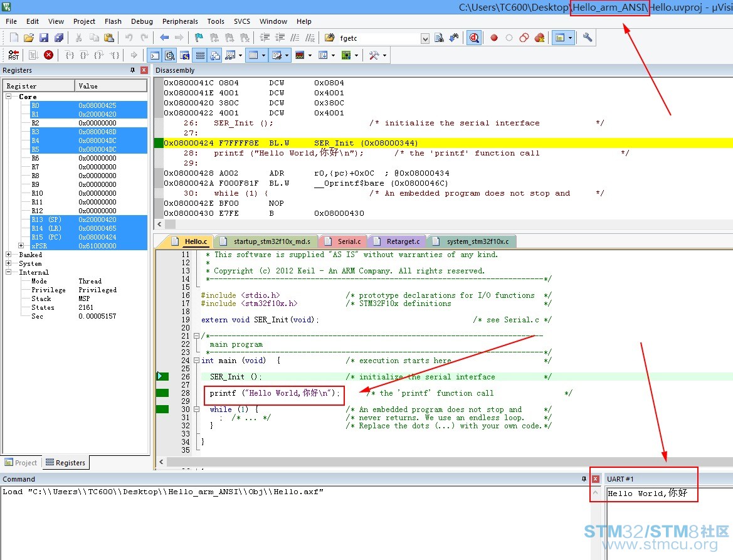The height and width of the screenshot is (560, 733).
Task: Open Configuration with the wrench icon
Action: (588, 38)
